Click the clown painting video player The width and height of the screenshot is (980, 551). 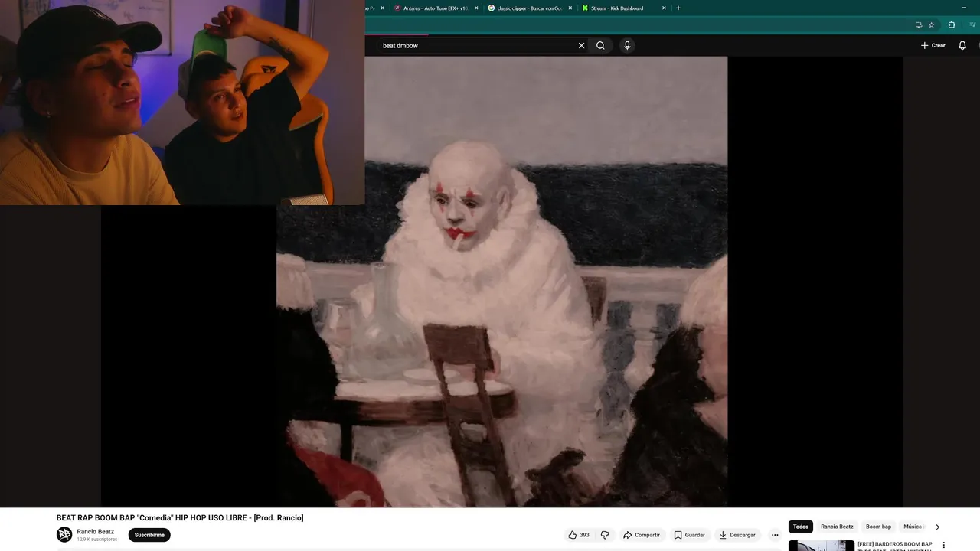(x=501, y=281)
